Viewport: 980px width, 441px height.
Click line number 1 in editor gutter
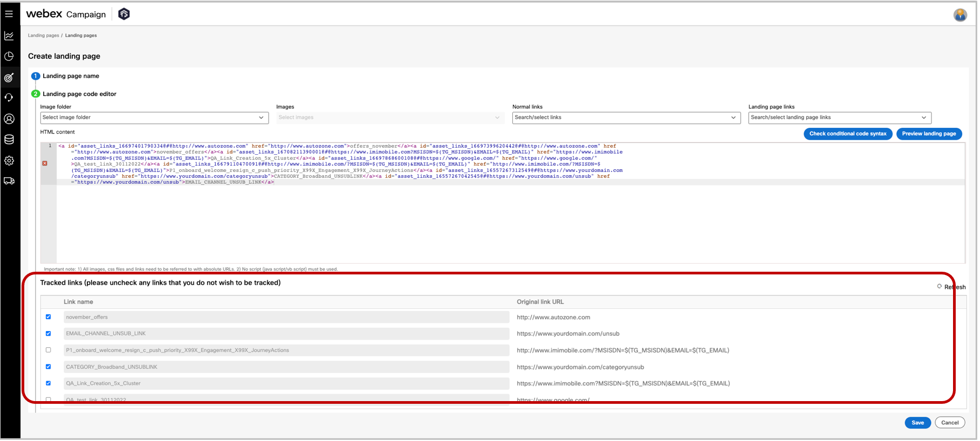(x=50, y=146)
